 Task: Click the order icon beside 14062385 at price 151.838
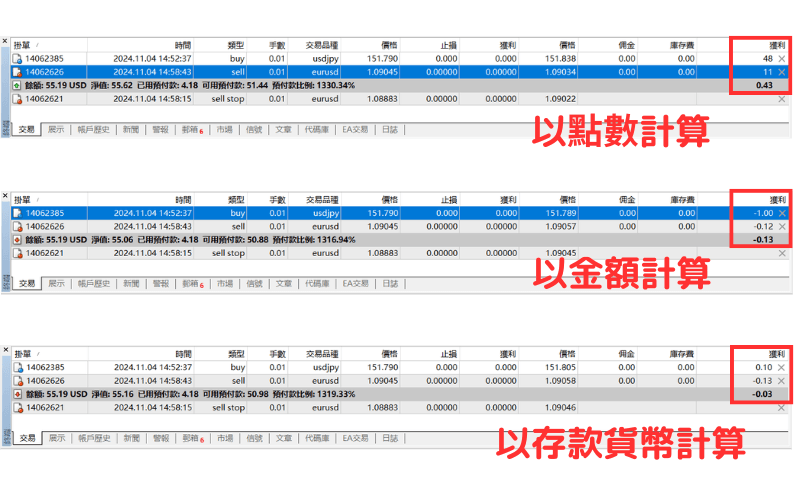point(17,59)
